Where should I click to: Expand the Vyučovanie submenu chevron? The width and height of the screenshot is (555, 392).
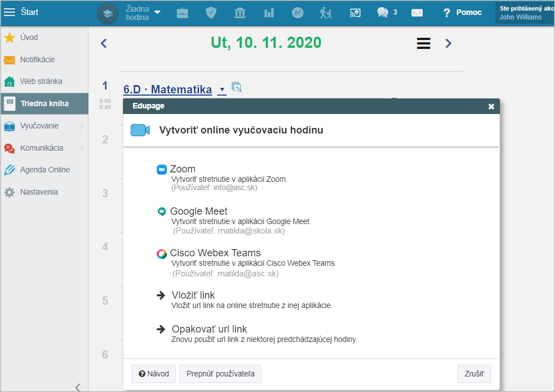(82, 126)
